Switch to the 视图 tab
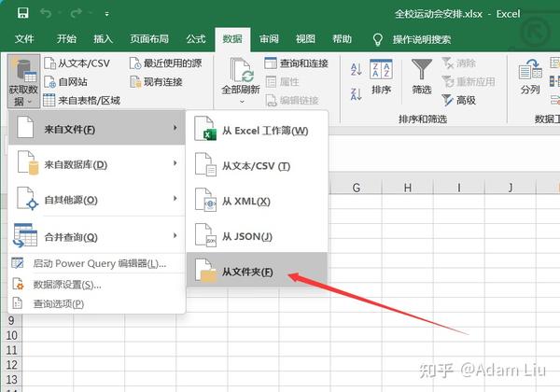 point(305,38)
